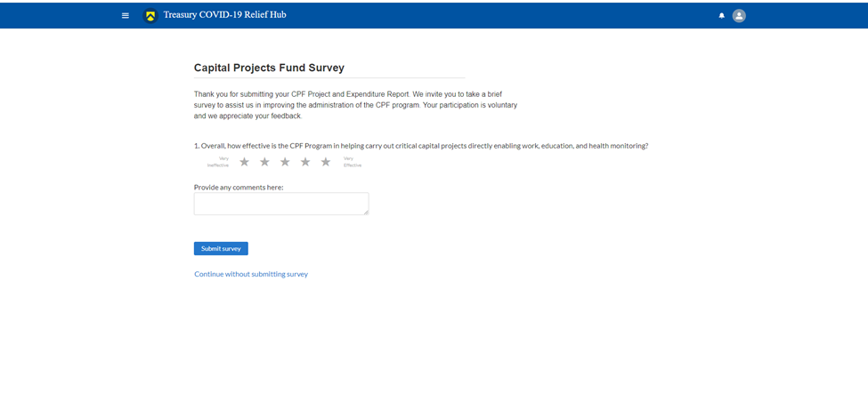Click the comments box resize handle
The height and width of the screenshot is (418, 868).
pos(365,212)
